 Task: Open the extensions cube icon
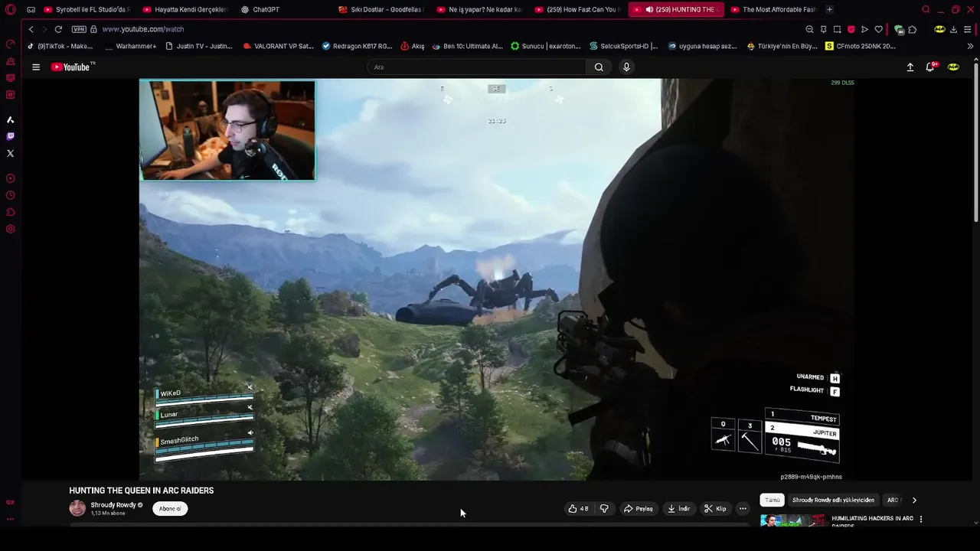912,29
